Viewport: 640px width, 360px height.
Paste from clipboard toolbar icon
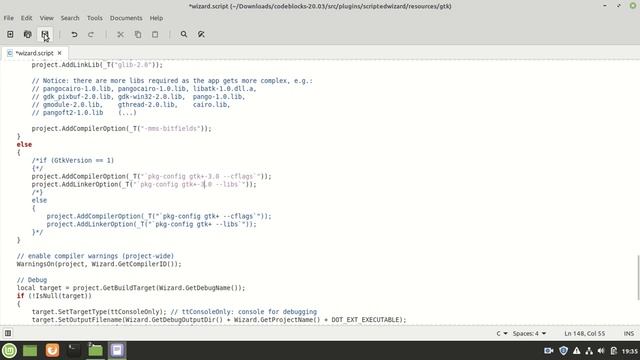(x=155, y=34)
